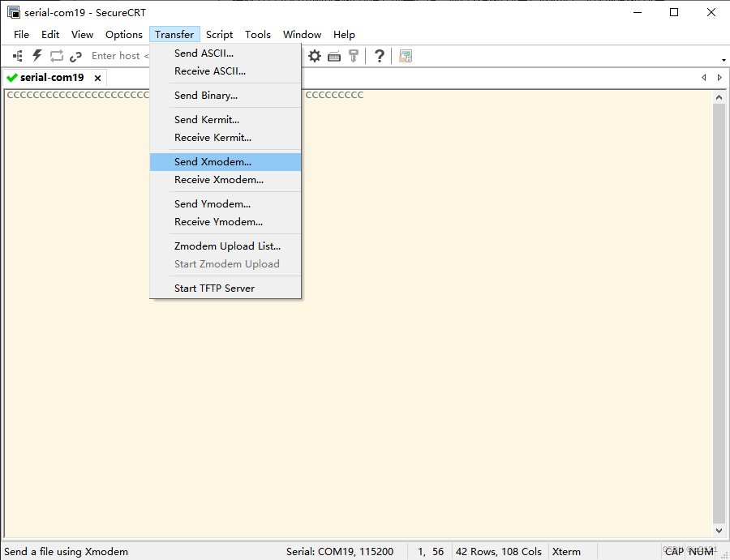Click the Disconnect chain-link icon
The width and height of the screenshot is (730, 560).
click(75, 56)
